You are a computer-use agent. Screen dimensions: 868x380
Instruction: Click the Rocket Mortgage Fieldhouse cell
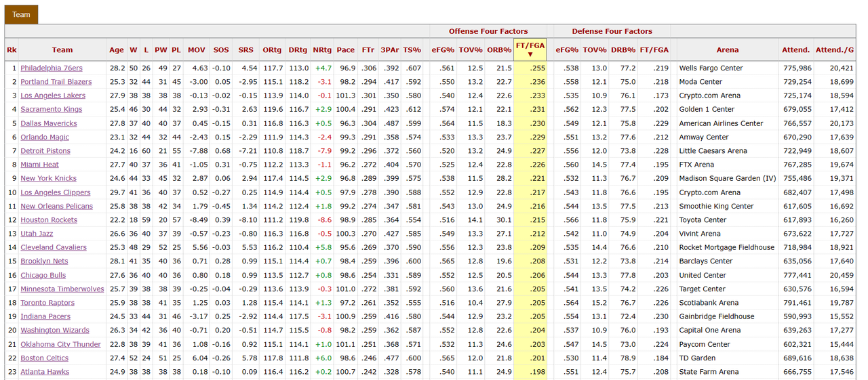pyautogui.click(x=728, y=247)
